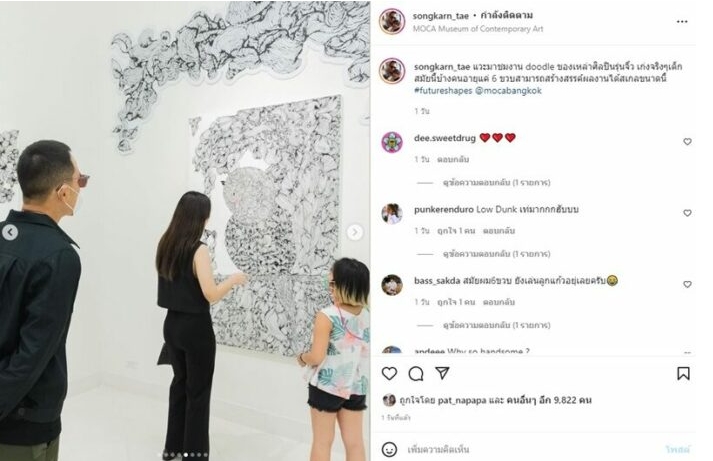The image size is (713, 461).
Task: Expand replies under dee.sweetdrug comment
Action: [496, 182]
